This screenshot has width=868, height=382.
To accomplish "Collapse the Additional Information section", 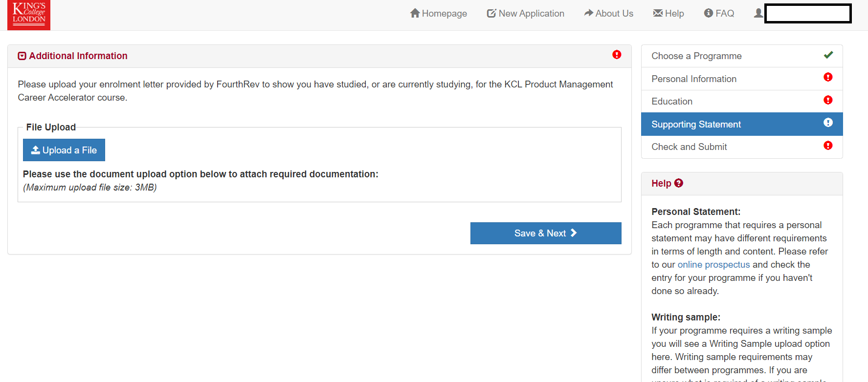I will tap(22, 56).
